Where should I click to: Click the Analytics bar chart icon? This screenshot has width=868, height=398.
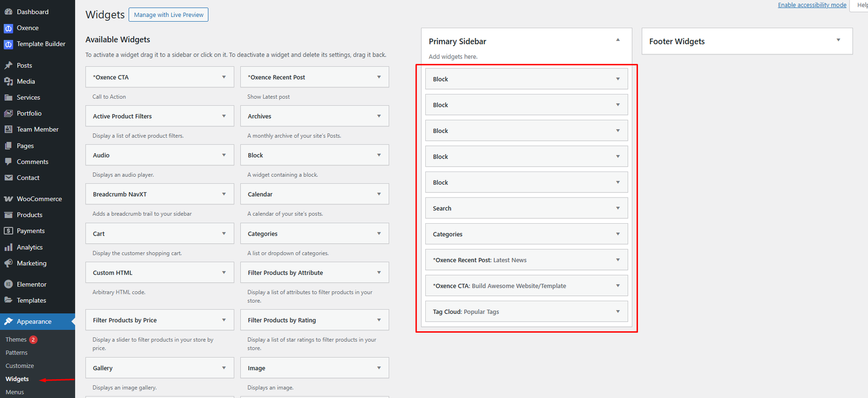(8, 247)
